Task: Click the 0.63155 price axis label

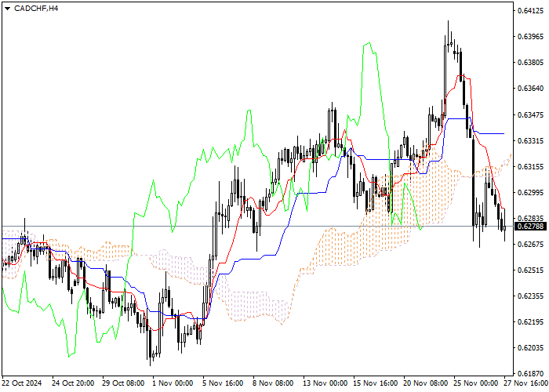Action: [530, 166]
